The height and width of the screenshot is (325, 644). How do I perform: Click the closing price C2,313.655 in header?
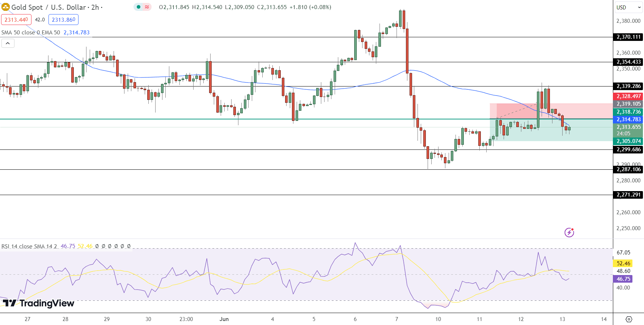(x=272, y=7)
